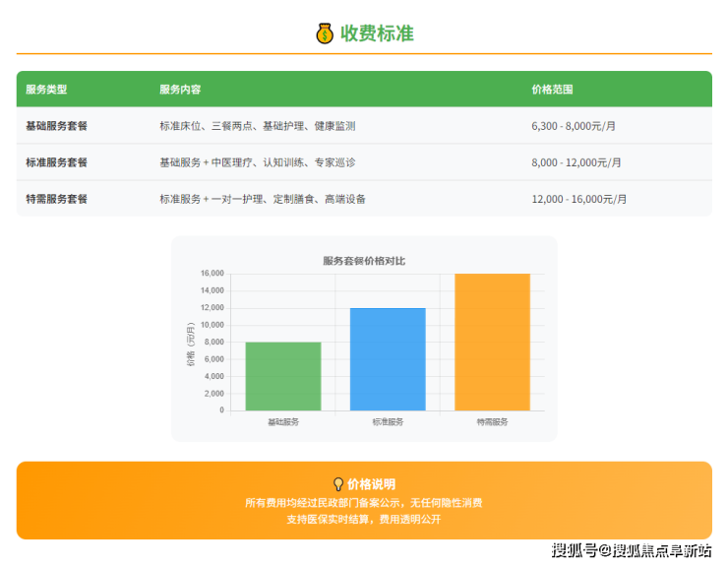Select the 服务内容 column header
This screenshot has height=566, width=728.
click(180, 90)
